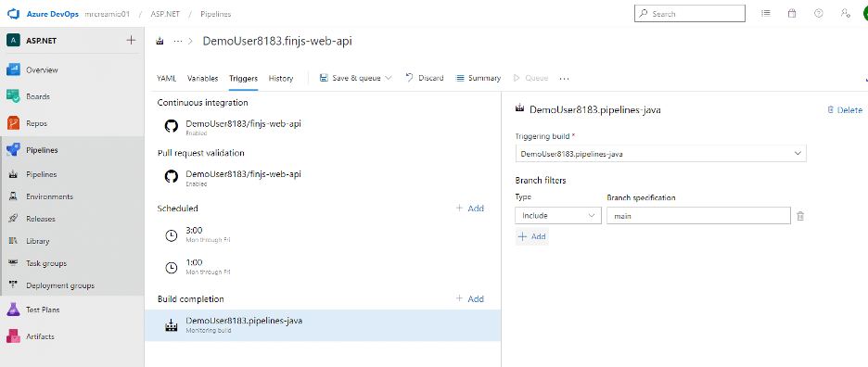The width and height of the screenshot is (868, 367).
Task: Click the plus icon next to ASP.NET
Action: click(x=131, y=40)
